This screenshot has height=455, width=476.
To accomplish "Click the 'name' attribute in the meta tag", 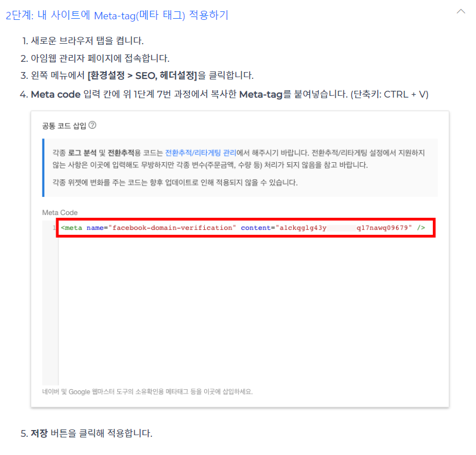I will pyautogui.click(x=95, y=227).
